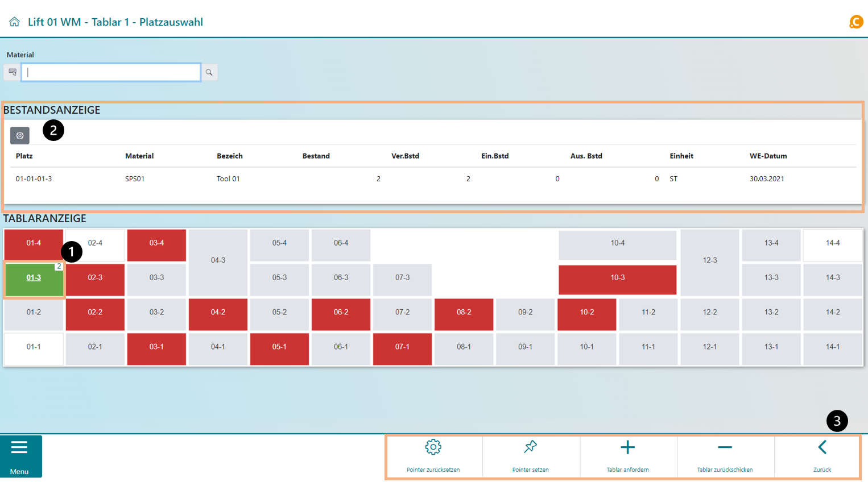The image size is (868, 482).
Task: Select the red slot 07-1
Action: click(402, 347)
